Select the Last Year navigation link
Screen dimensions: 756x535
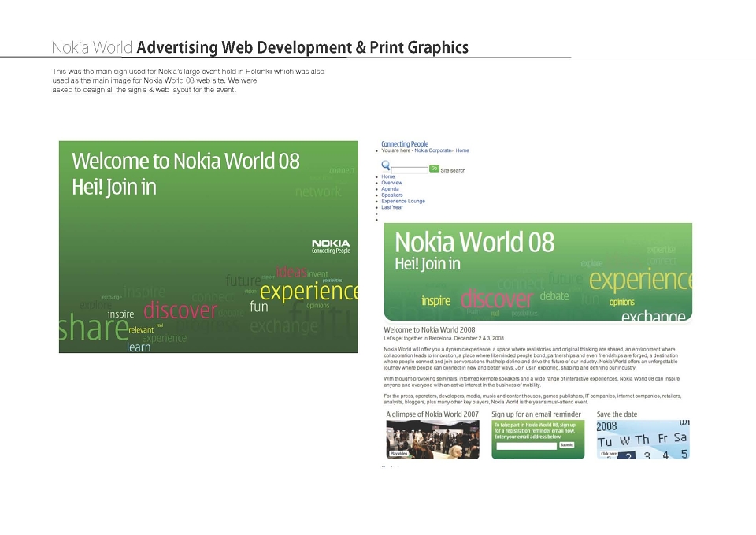tap(392, 207)
